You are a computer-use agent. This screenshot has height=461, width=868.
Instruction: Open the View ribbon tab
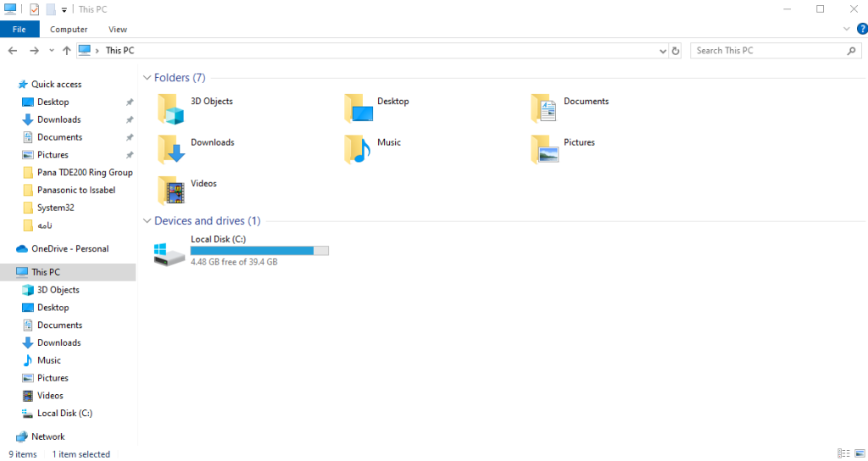point(117,30)
